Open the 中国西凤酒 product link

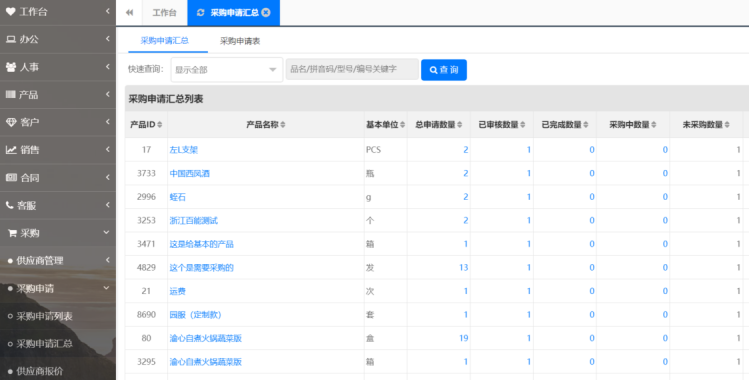[x=190, y=174]
